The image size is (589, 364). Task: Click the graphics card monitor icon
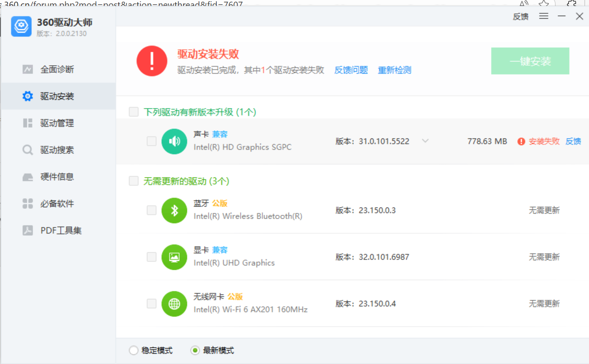(x=174, y=257)
